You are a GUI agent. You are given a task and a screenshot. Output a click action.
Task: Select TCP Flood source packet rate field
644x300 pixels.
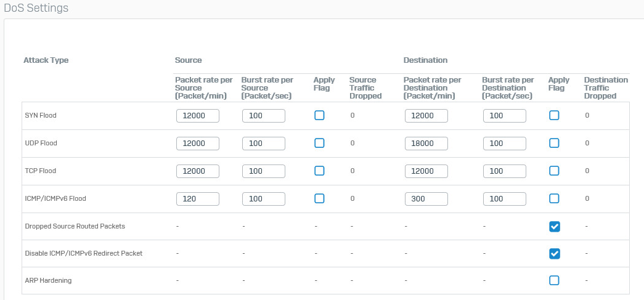198,171
